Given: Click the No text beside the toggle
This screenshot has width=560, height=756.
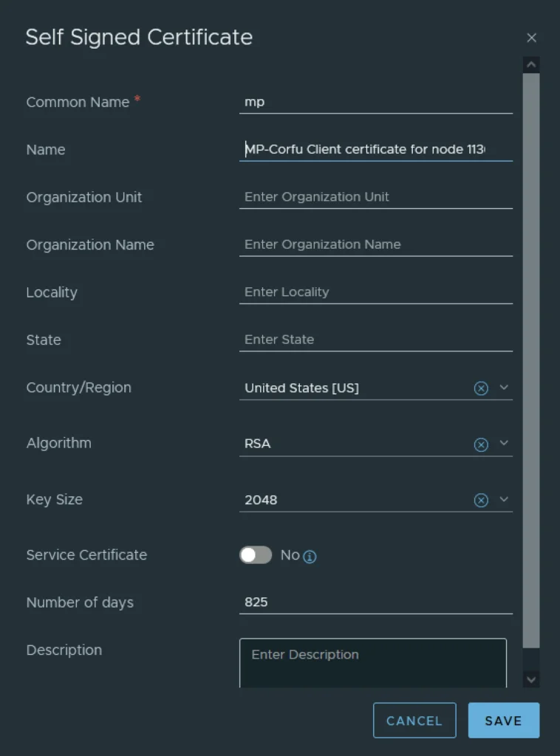Looking at the screenshot, I should [x=290, y=555].
